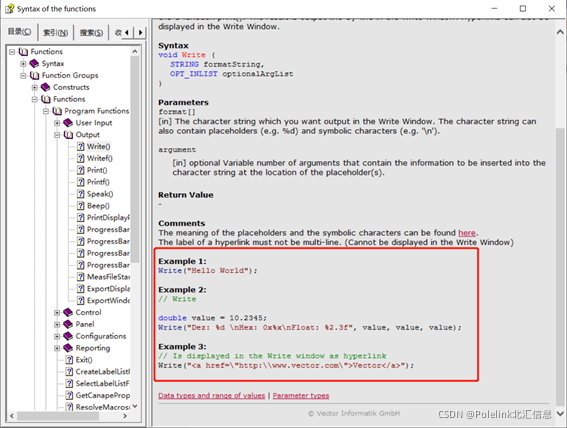This screenshot has width=567, height=428.
Task: Click the Constructs purple book icon
Action: [x=46, y=87]
